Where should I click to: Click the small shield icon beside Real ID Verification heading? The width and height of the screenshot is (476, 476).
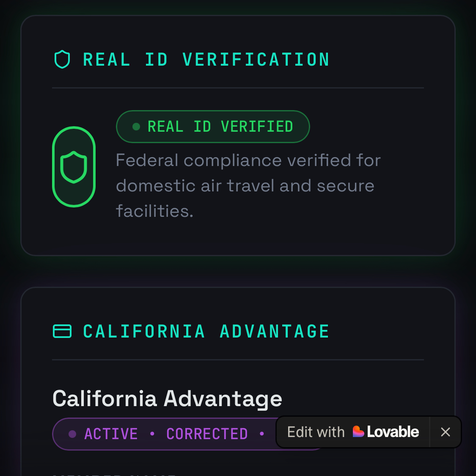pyautogui.click(x=62, y=60)
